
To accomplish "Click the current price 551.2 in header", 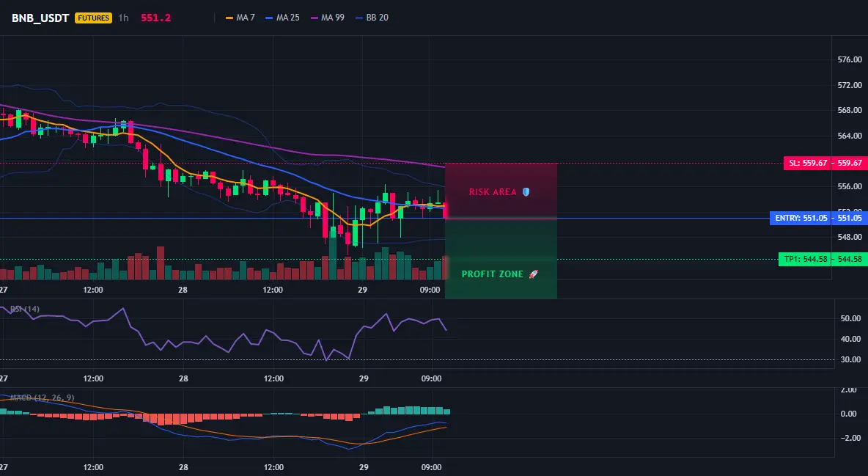I will 155,18.
